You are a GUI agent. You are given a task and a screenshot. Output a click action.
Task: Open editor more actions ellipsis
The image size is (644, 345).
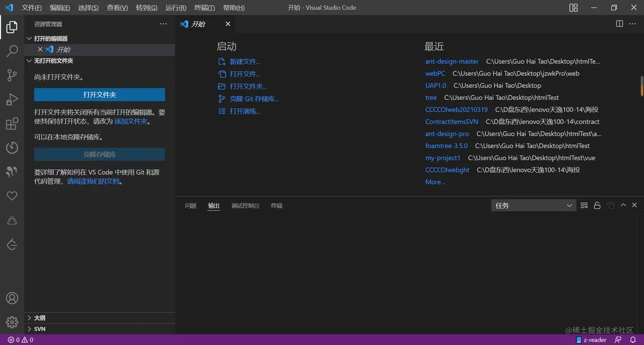click(x=632, y=24)
